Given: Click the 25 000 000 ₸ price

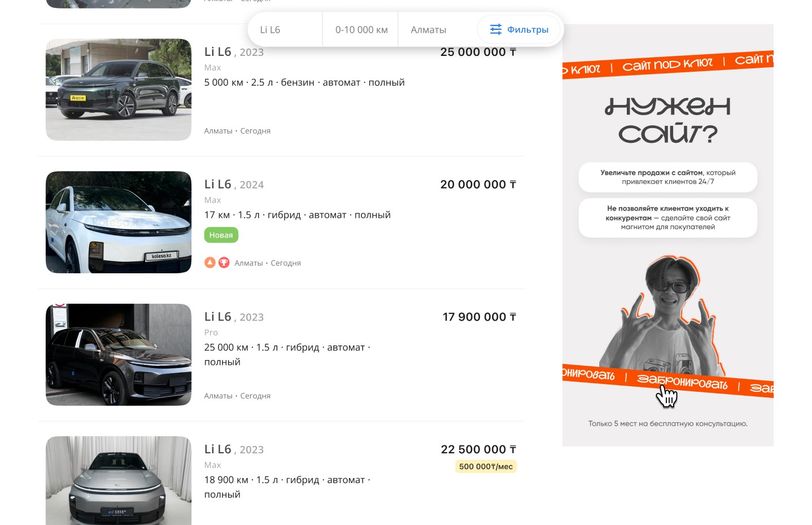Looking at the screenshot, I should click(478, 52).
